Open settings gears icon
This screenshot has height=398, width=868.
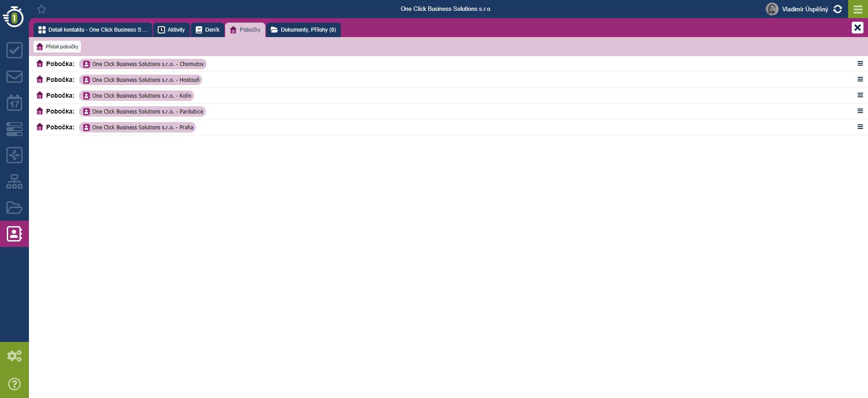click(14, 356)
